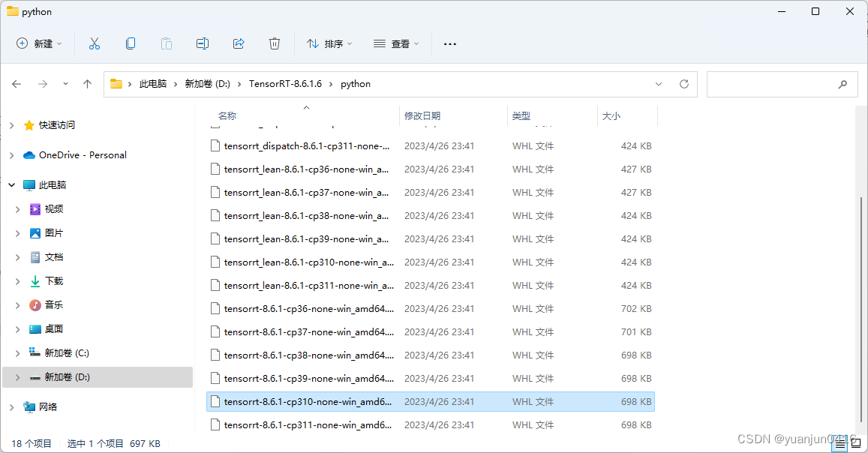Expand OneDrive - Personal node
This screenshot has height=453, width=868.
click(11, 155)
